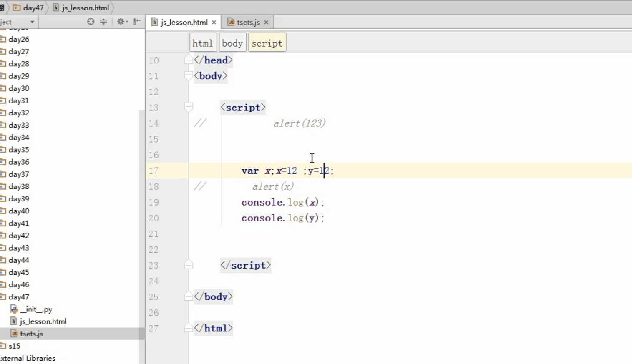The image size is (632, 364).
Task: Click the fold marker at line 27
Action: [189, 328]
